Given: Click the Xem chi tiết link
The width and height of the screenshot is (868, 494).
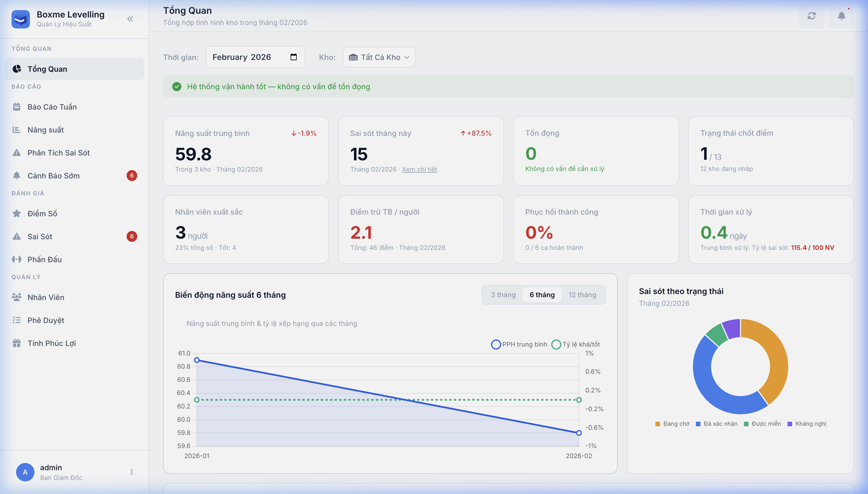Looking at the screenshot, I should pyautogui.click(x=420, y=169).
